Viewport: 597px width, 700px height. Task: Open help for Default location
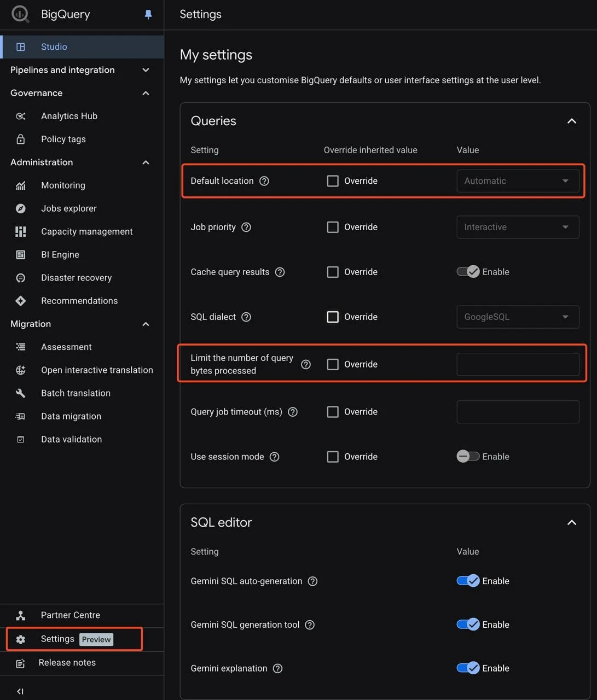pyautogui.click(x=264, y=181)
